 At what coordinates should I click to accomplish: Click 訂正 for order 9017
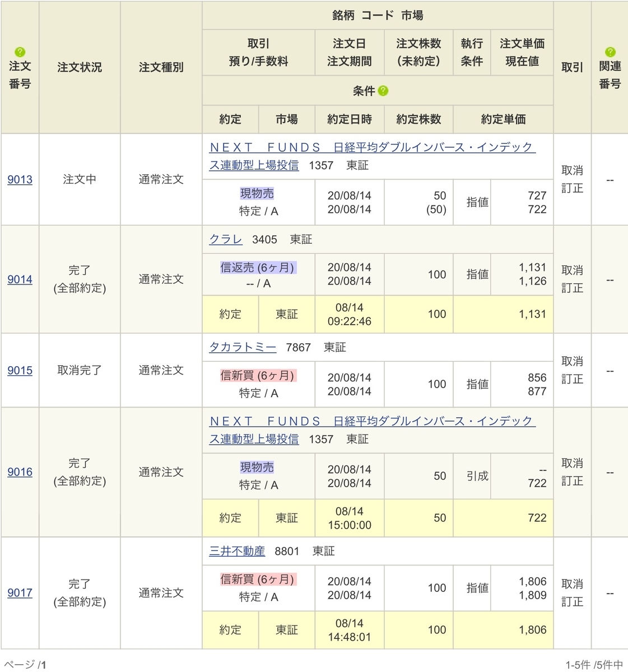(572, 601)
